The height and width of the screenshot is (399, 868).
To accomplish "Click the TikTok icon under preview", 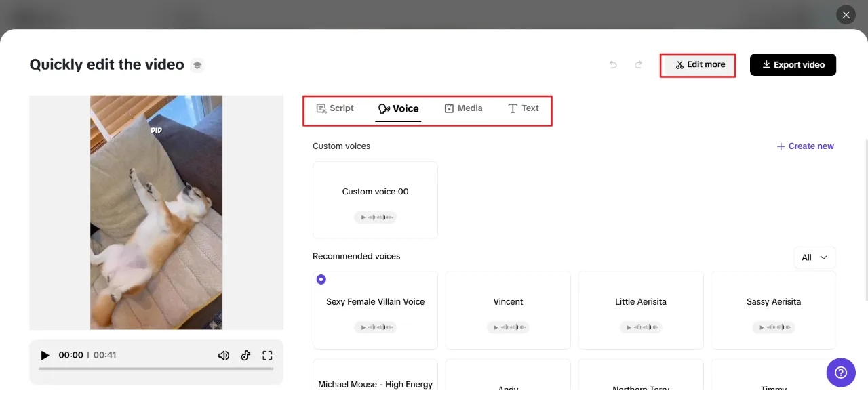I will click(x=245, y=355).
